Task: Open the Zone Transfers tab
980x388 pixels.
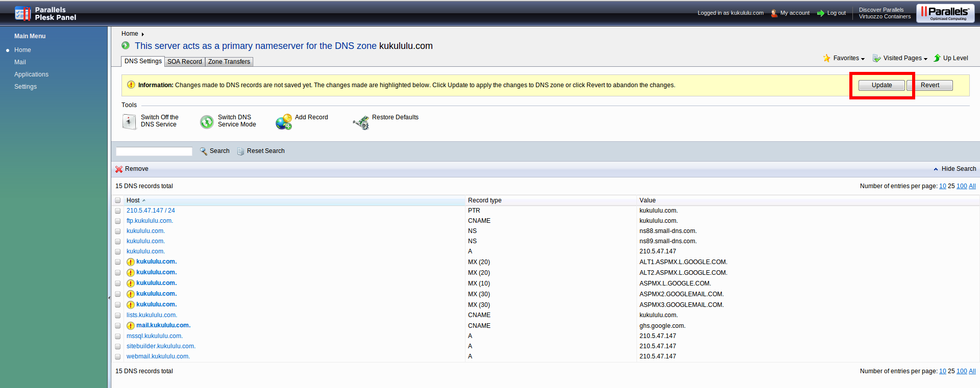Action: tap(229, 62)
